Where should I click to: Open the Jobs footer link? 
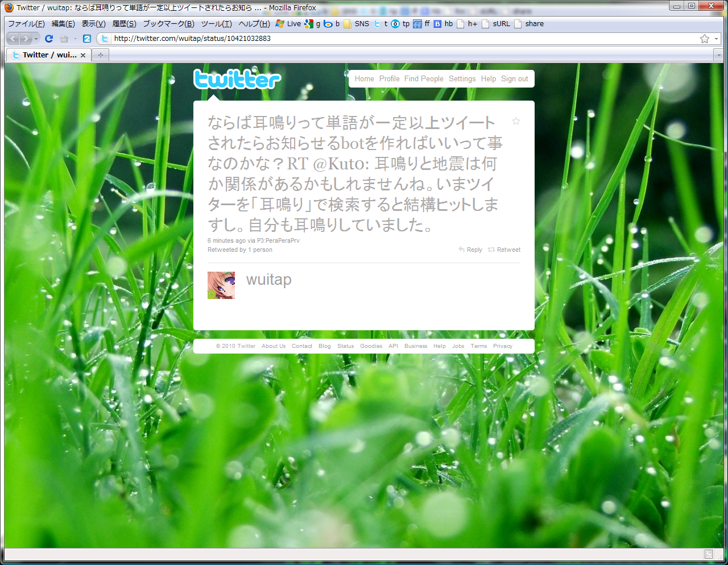(x=458, y=346)
